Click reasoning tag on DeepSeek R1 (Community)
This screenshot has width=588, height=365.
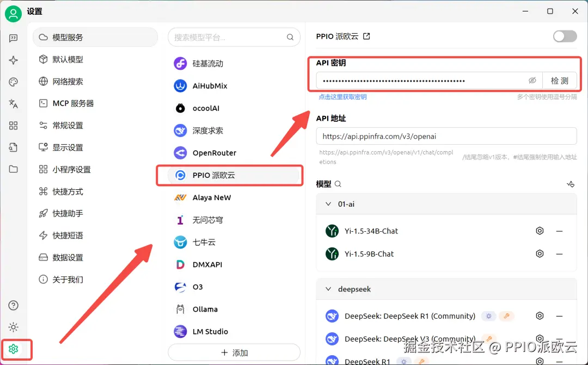[x=488, y=316]
